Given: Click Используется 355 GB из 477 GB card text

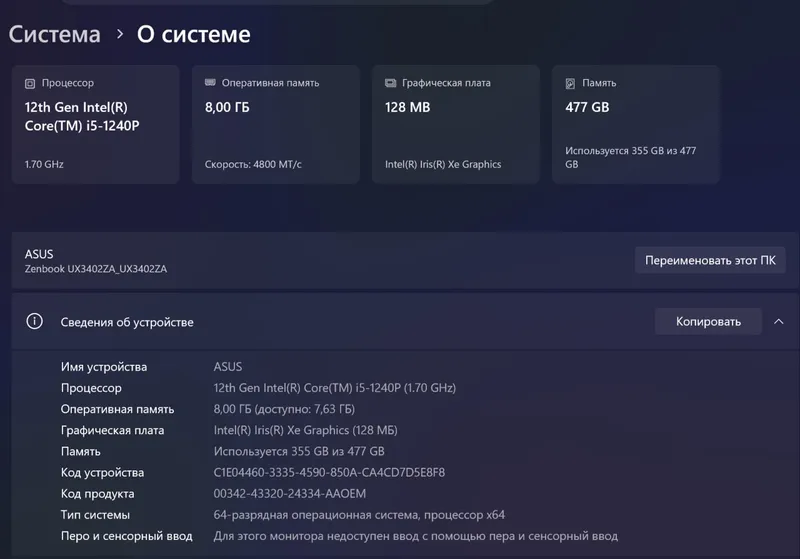Looking at the screenshot, I should pos(630,157).
